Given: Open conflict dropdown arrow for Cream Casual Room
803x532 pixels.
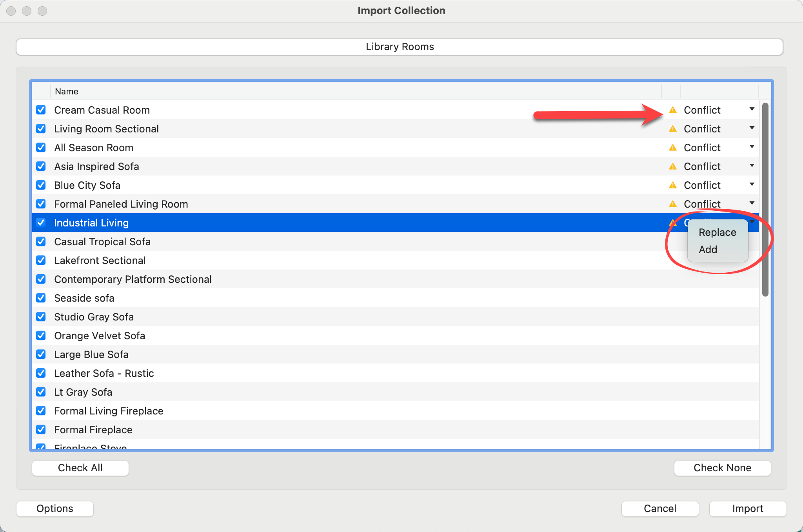Looking at the screenshot, I should pyautogui.click(x=752, y=110).
